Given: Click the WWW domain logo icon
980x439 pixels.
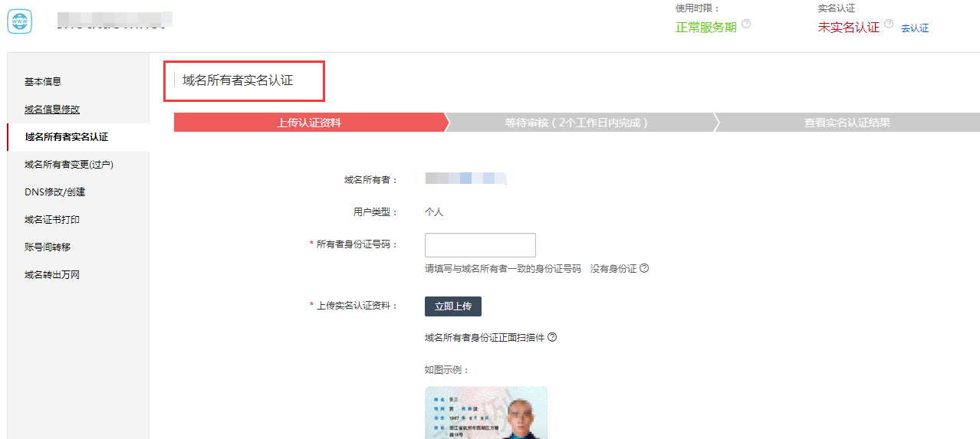Looking at the screenshot, I should (x=19, y=21).
